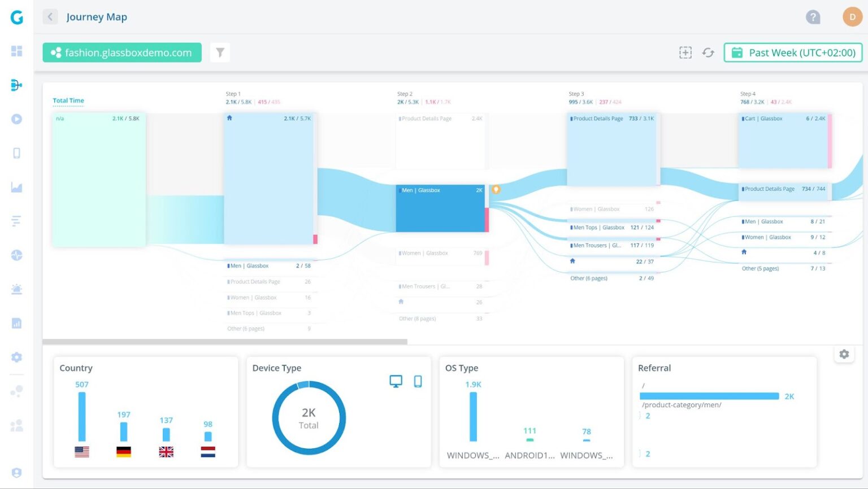Open the widgets settings gear above the Country panel

tap(844, 354)
